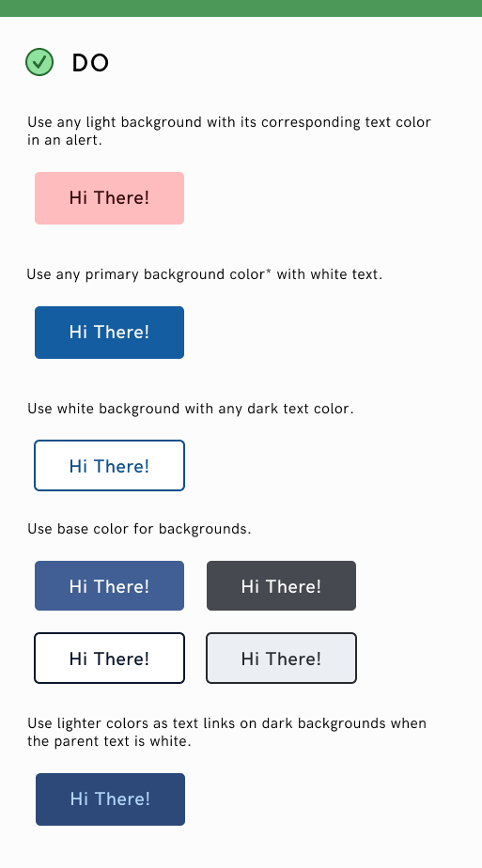Click the words 'in an alert.'
482x868 pixels.
coord(65,140)
